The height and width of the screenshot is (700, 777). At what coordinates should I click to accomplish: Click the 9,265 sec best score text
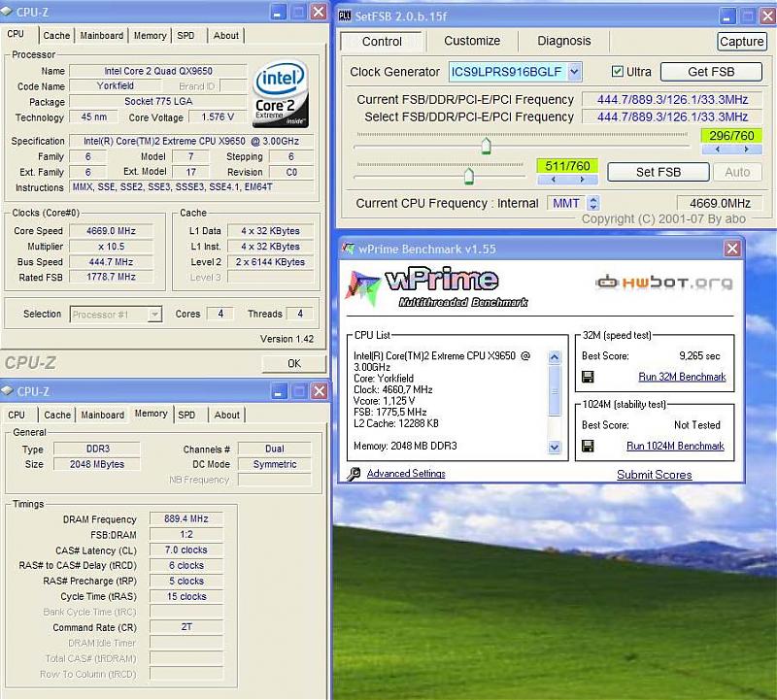point(699,355)
